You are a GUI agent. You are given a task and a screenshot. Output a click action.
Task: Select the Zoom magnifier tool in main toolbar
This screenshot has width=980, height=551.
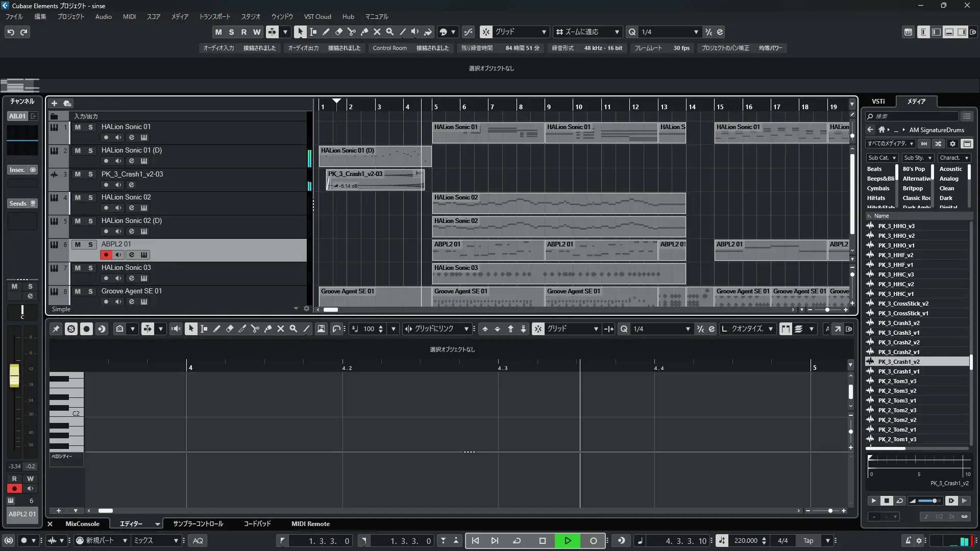389,32
